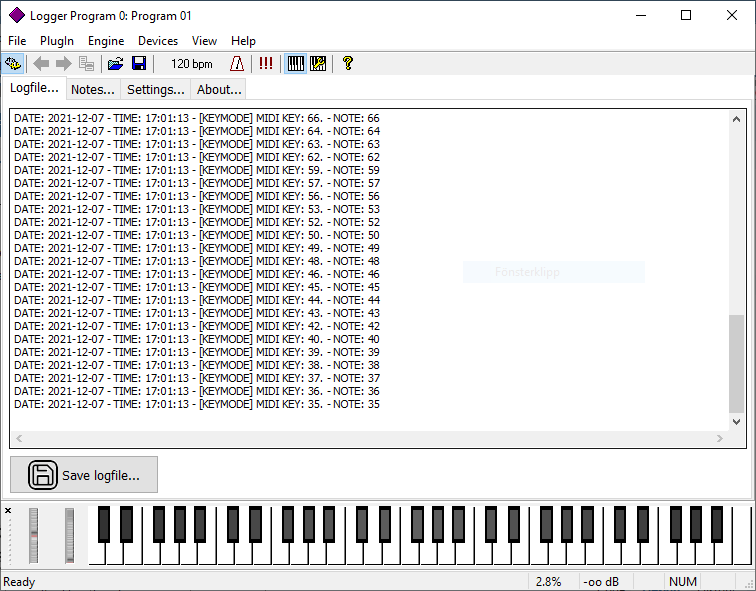This screenshot has width=756, height=591.
Task: Click the 2.8% CPU status value
Action: pos(549,582)
